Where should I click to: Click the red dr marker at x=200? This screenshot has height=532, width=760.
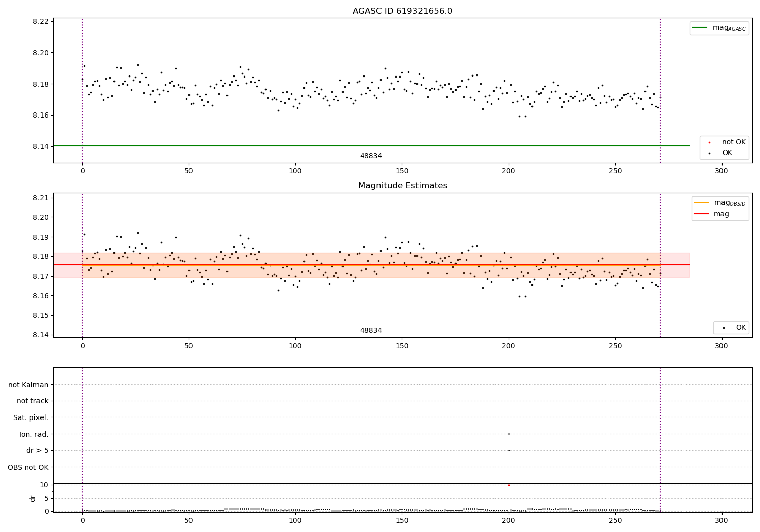[x=509, y=485]
